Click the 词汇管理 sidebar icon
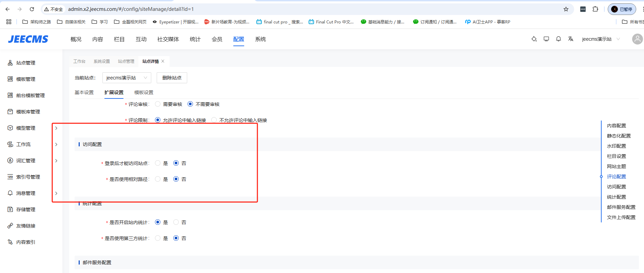The width and height of the screenshot is (644, 273). [10, 161]
